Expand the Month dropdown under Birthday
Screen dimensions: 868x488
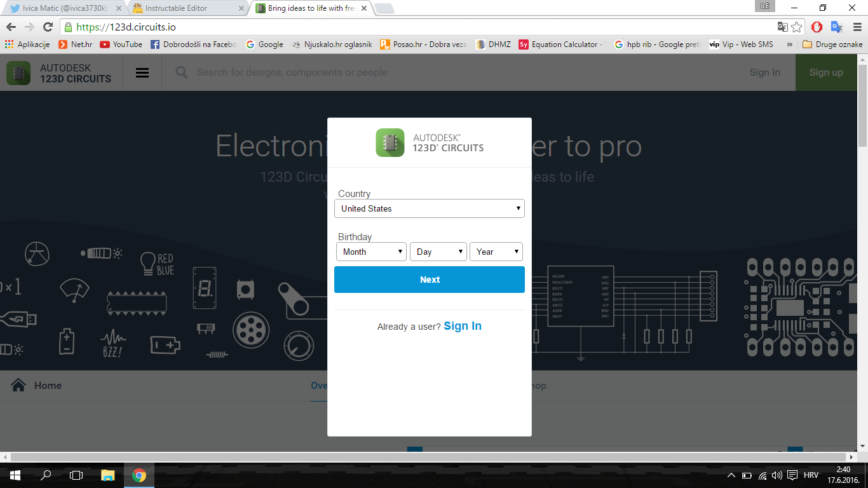coord(371,252)
